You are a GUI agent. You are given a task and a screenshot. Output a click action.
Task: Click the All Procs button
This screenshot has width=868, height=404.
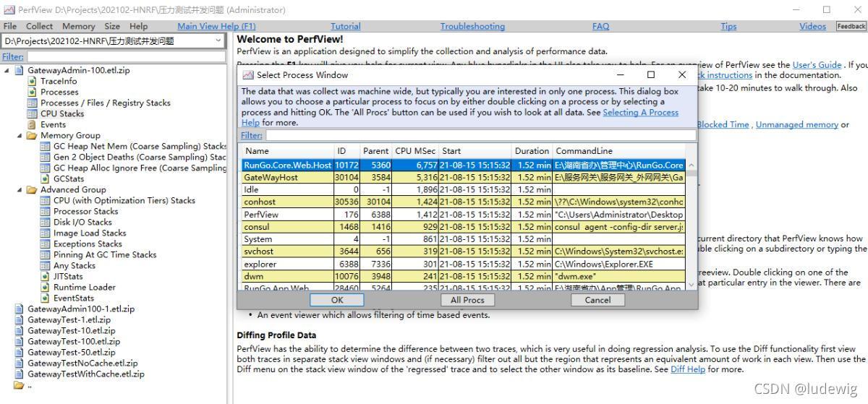467,300
